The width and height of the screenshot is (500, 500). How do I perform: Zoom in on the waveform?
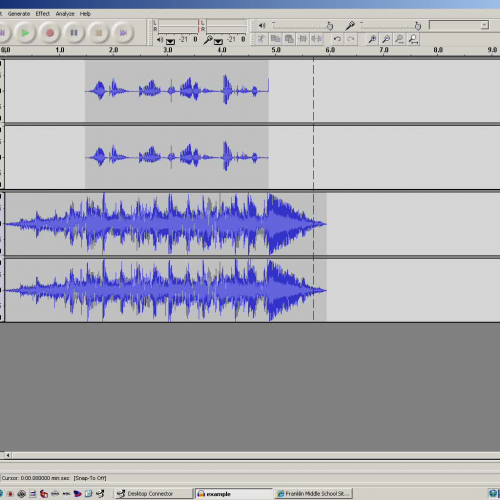tap(372, 39)
